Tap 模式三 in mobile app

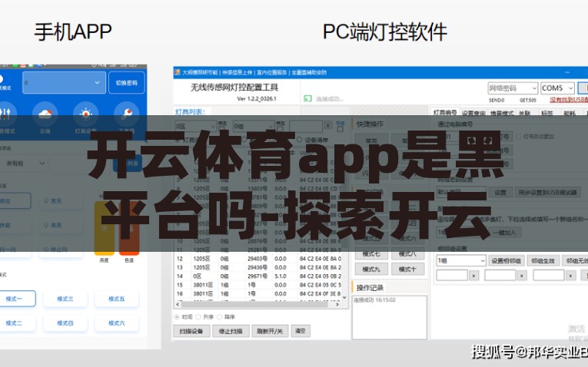click(x=65, y=299)
